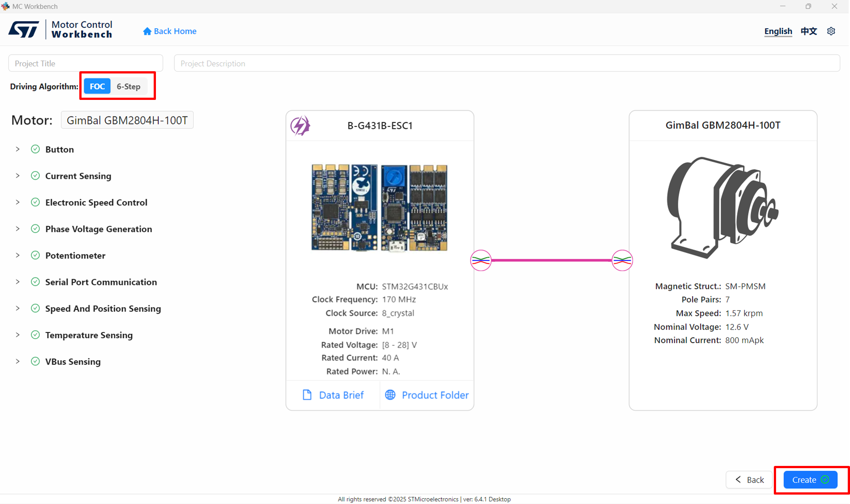Click board-side motor connector icon
The width and height of the screenshot is (850, 504).
click(x=481, y=260)
